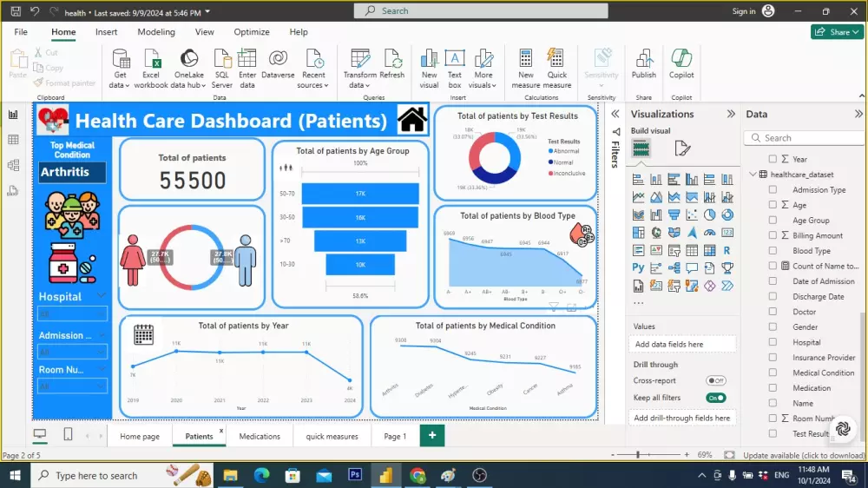
Task: Click the Save icon in title bar
Action: click(x=16, y=11)
